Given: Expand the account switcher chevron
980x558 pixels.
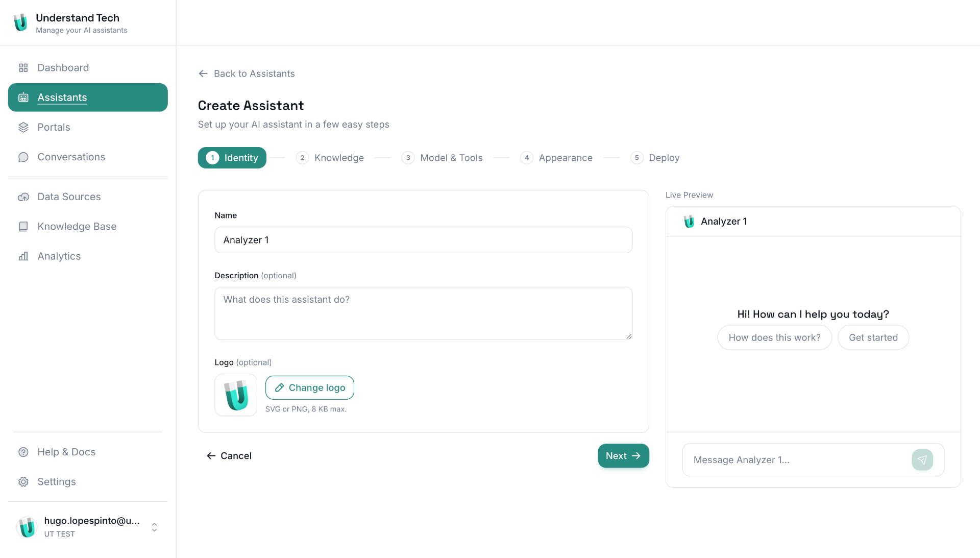Looking at the screenshot, I should point(154,527).
